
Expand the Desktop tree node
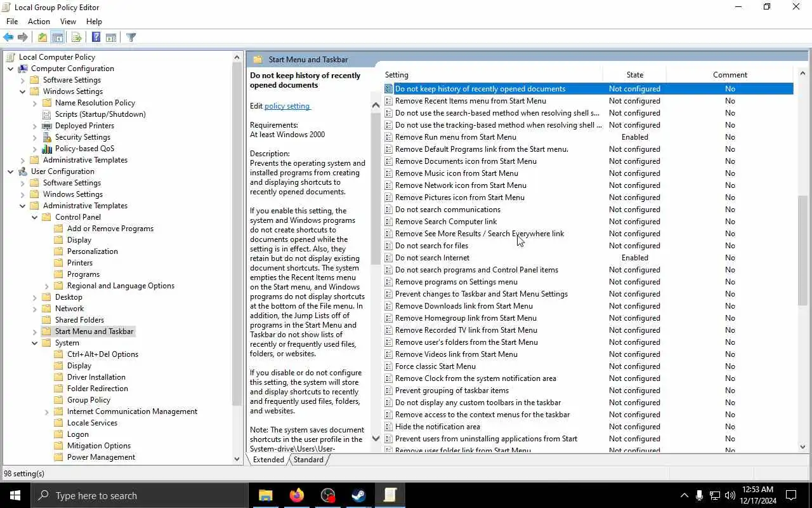click(x=35, y=297)
